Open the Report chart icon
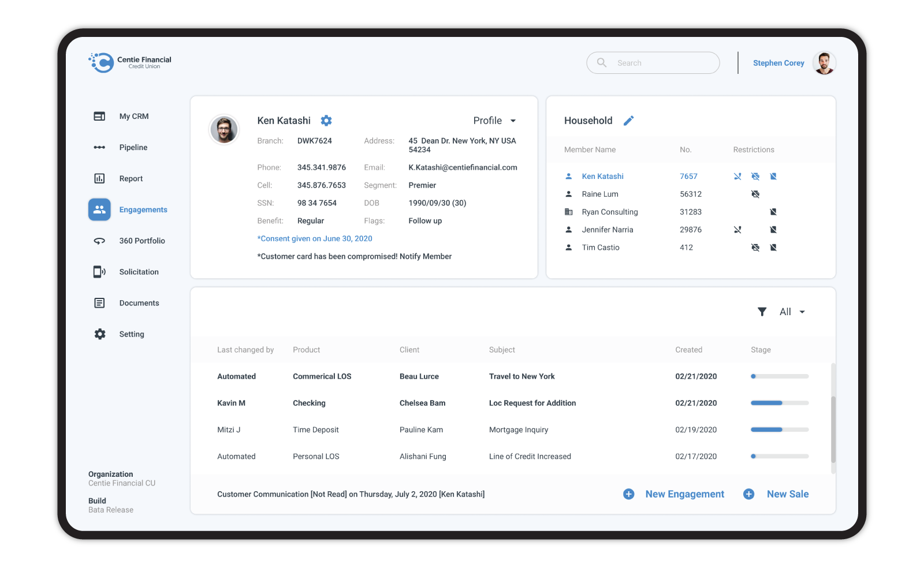Screen dimensions: 924x568 point(99,178)
